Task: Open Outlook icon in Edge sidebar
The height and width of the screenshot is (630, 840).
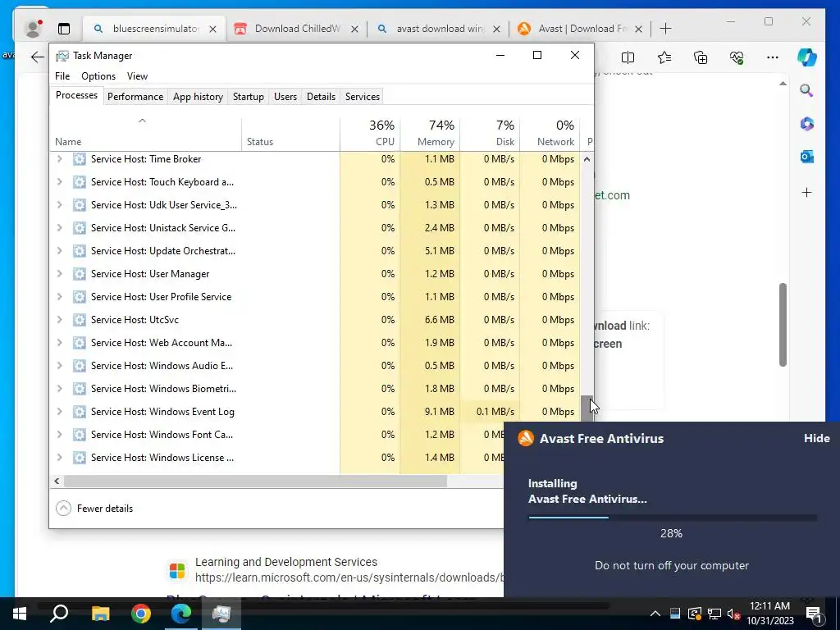Action: click(x=807, y=157)
